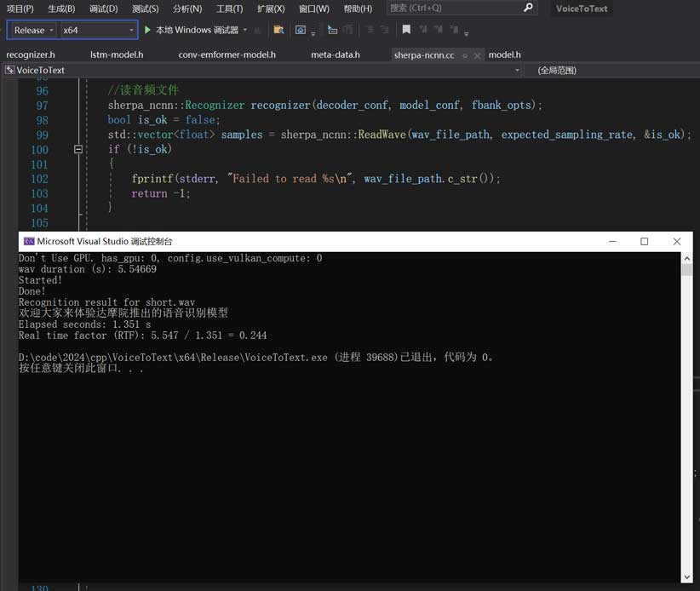
Task: Switch to the conv-emformer-model.h tab
Action: [227, 55]
